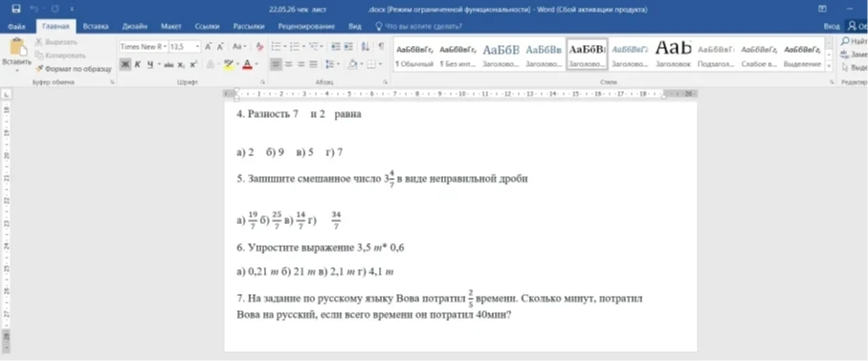Click the Find (Найти) magnifier button
The width and height of the screenshot is (868, 361).
pos(854,41)
